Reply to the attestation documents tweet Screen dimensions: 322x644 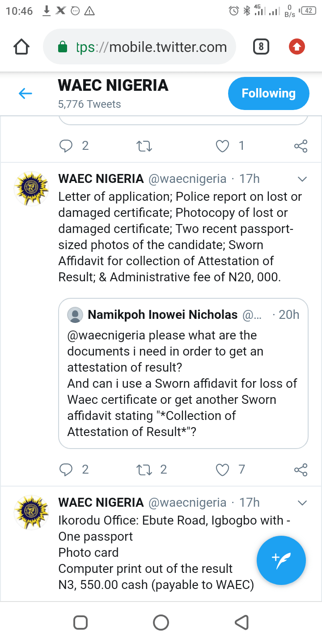click(x=66, y=470)
